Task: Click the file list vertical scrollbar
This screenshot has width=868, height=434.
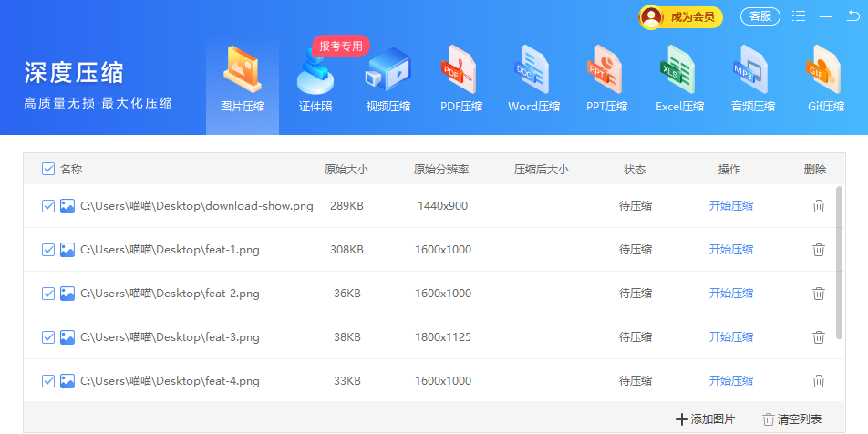Action: tap(839, 263)
